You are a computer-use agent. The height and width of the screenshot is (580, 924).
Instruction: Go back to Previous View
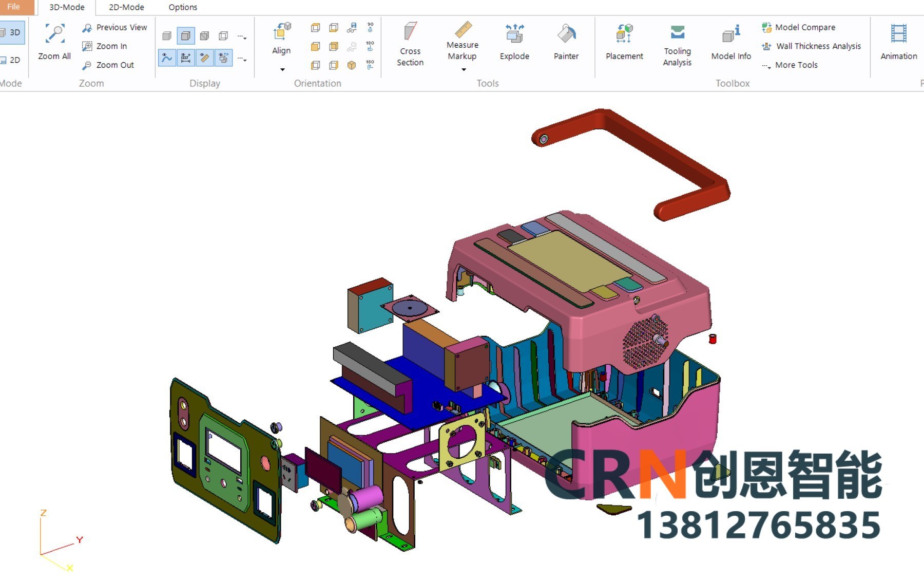click(115, 27)
